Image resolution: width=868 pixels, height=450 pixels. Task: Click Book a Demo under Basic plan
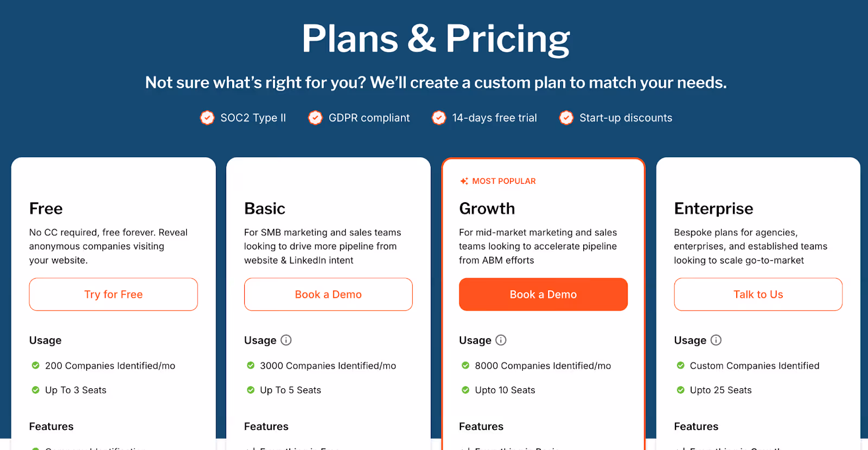328,294
